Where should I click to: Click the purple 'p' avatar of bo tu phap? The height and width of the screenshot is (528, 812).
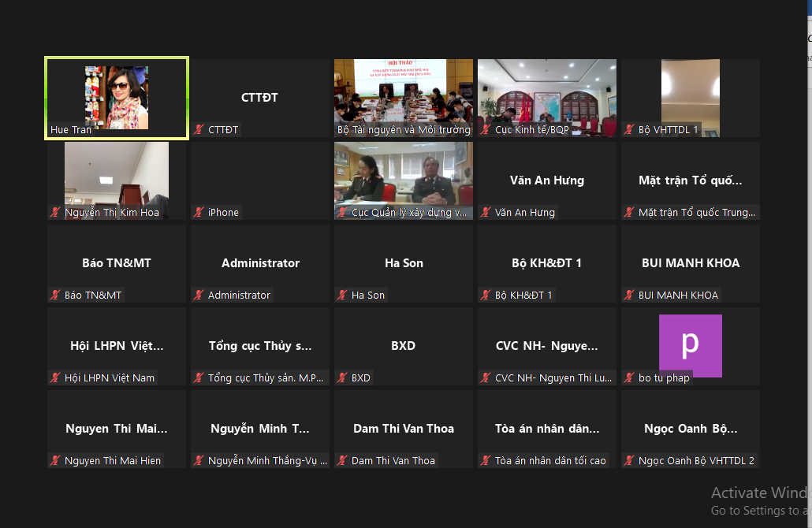click(691, 344)
